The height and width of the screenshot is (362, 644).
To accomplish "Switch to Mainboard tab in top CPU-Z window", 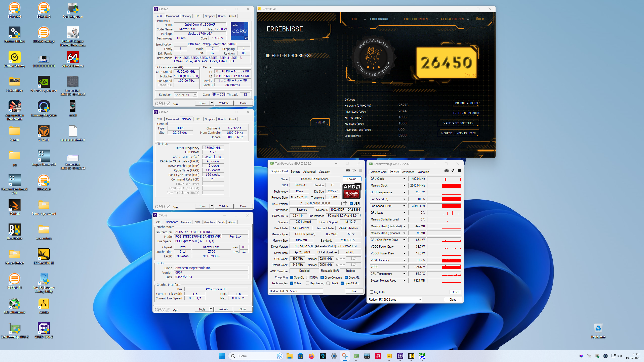I will 172,16.
